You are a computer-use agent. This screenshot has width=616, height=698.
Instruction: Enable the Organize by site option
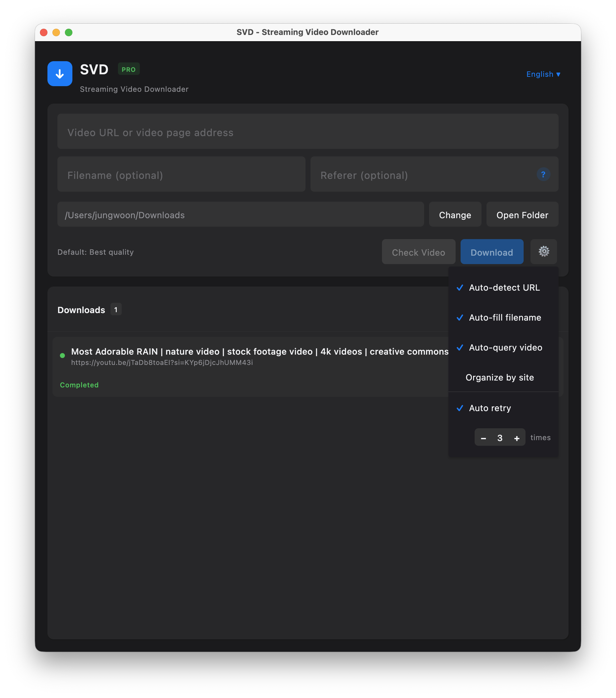(x=500, y=377)
